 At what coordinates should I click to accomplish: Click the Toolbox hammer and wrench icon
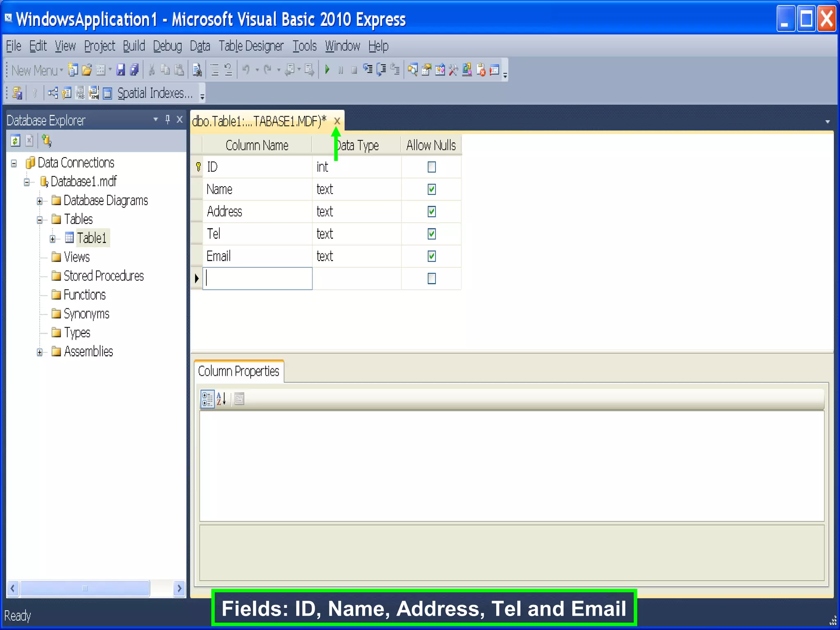(x=453, y=70)
